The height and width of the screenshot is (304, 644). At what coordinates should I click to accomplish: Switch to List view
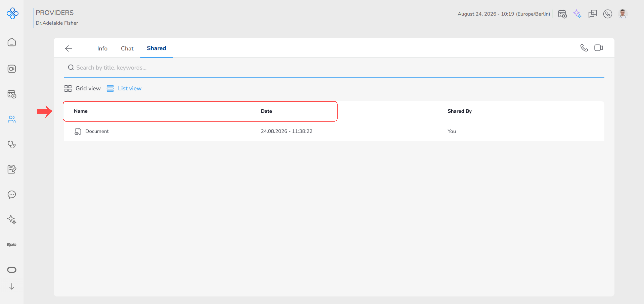point(124,88)
